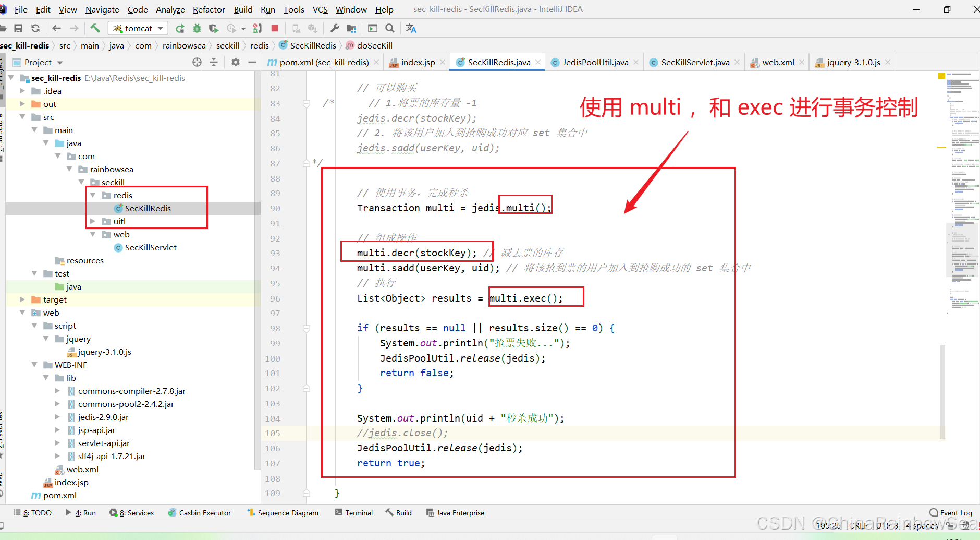This screenshot has width=980, height=540.
Task: Switch to the pom.xml editor tab
Action: pos(324,62)
